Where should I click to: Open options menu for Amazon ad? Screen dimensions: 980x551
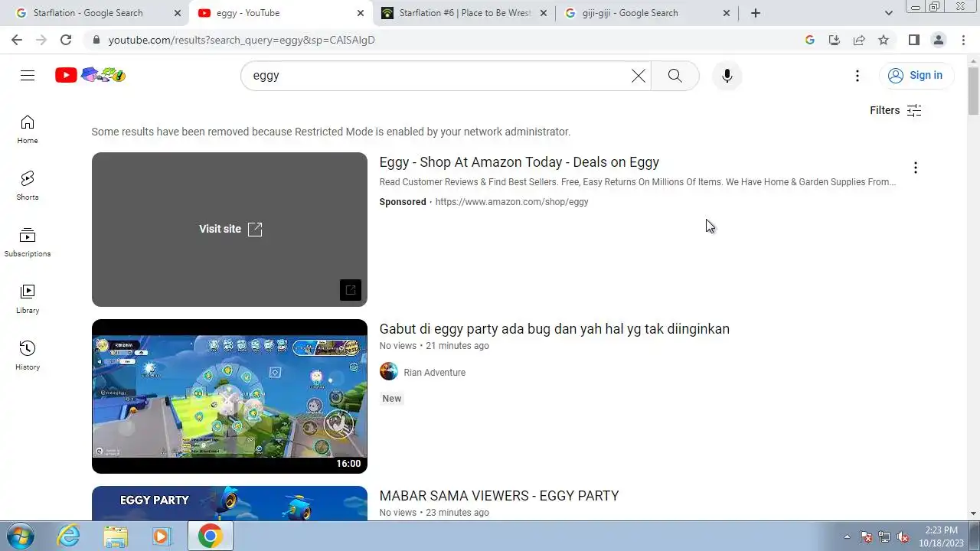915,168
